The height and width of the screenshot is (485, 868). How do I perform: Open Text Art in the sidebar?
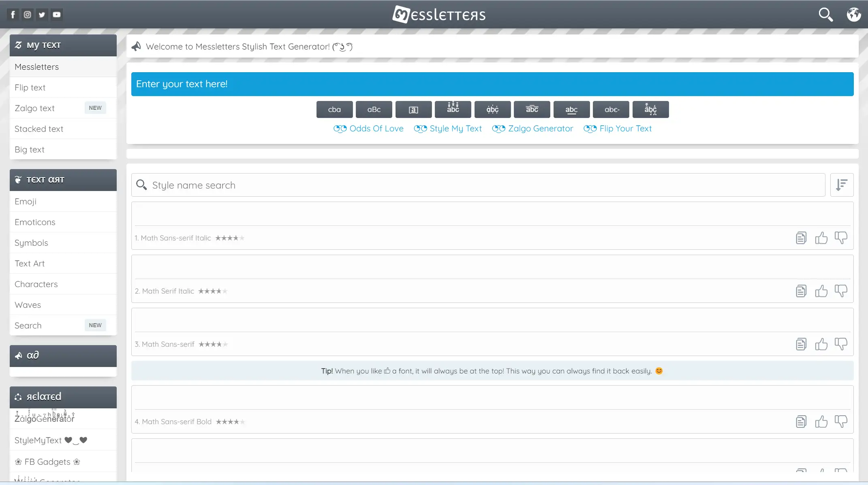click(x=63, y=264)
